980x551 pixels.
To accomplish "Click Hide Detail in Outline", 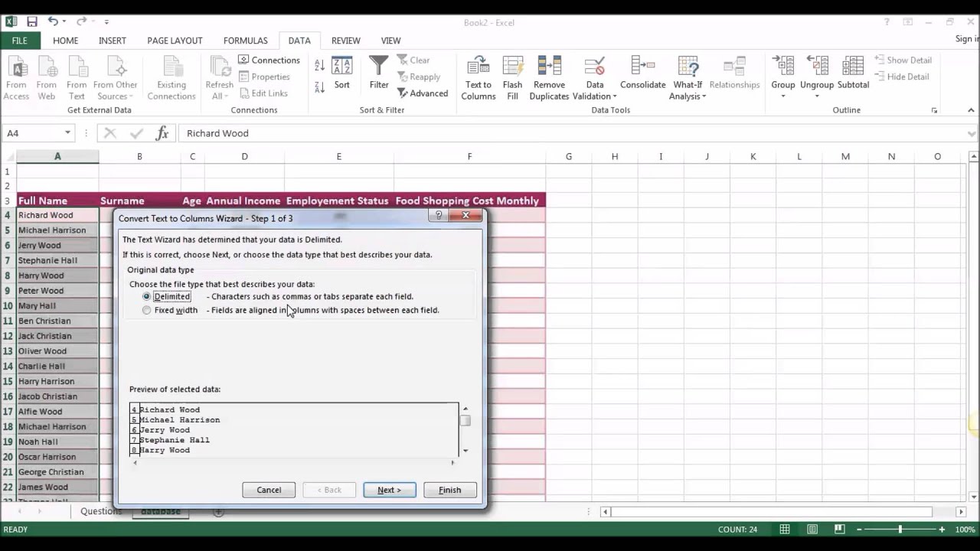I will [x=901, y=77].
